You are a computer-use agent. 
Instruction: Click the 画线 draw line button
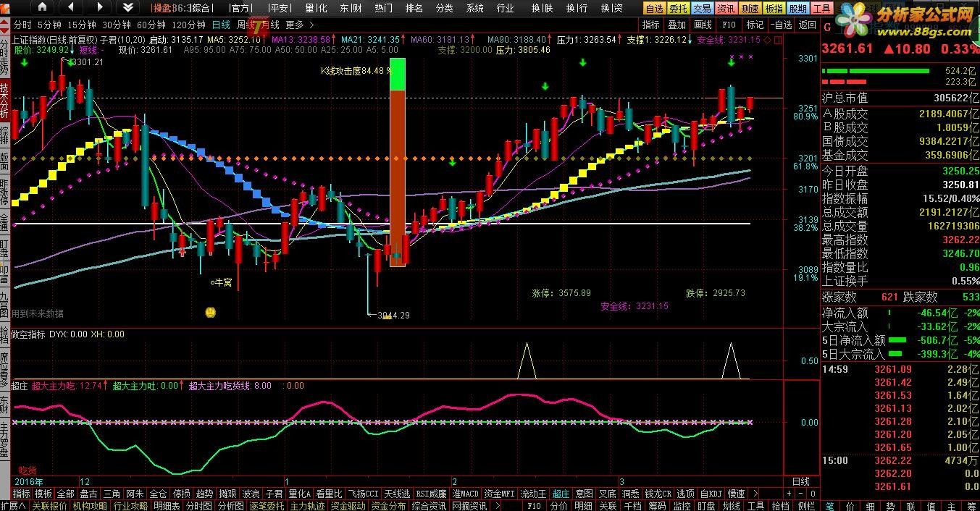(703, 25)
